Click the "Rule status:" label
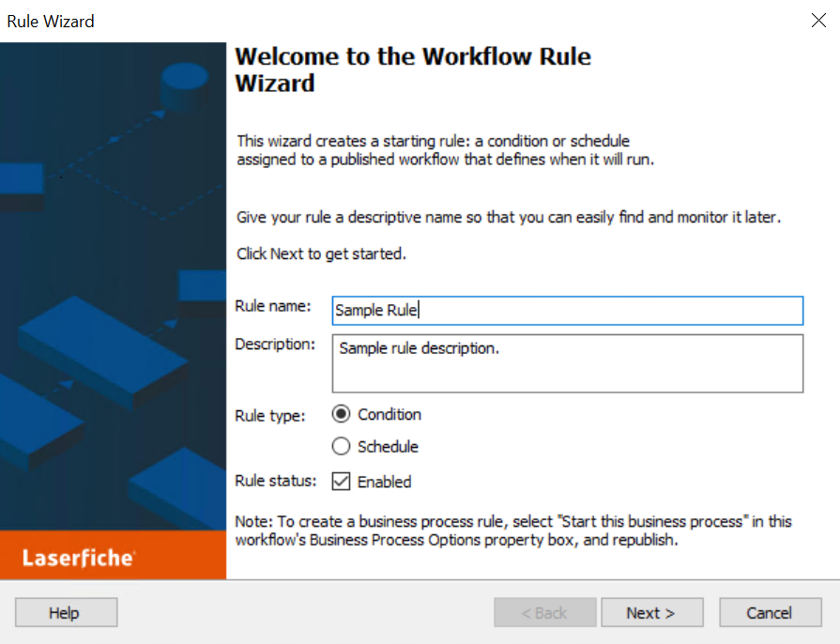This screenshot has width=840, height=644. tap(276, 481)
